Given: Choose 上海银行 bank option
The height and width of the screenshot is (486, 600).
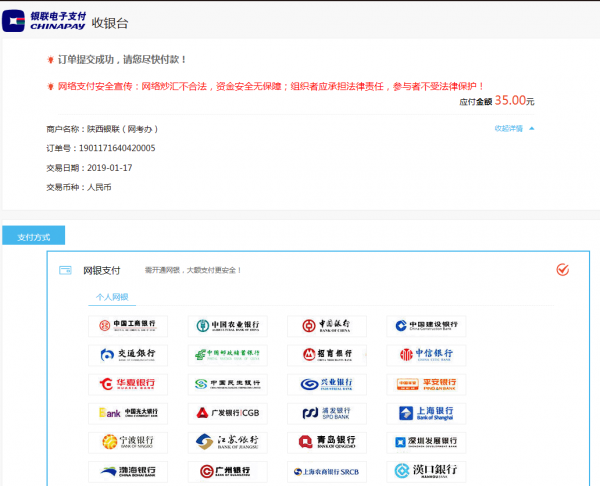Looking at the screenshot, I should point(426,413).
